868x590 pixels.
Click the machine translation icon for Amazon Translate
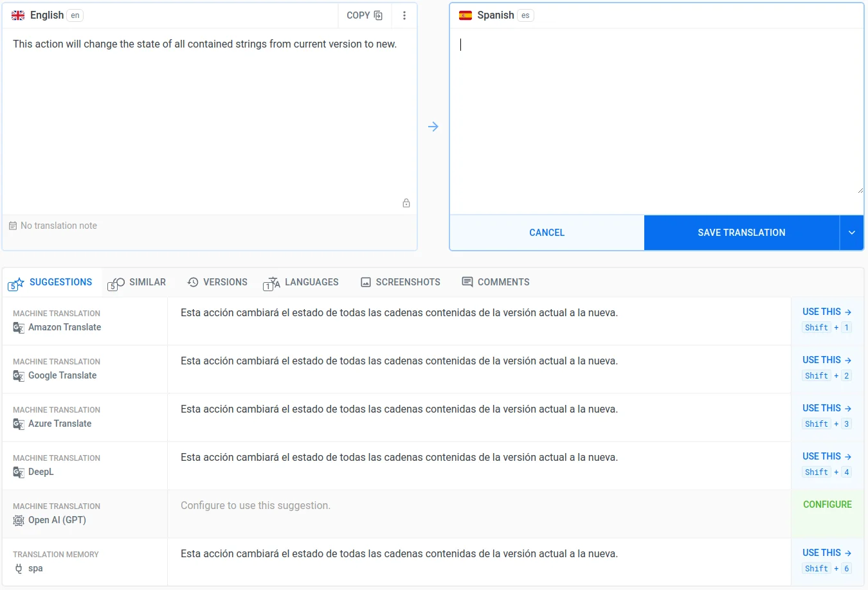tap(18, 328)
